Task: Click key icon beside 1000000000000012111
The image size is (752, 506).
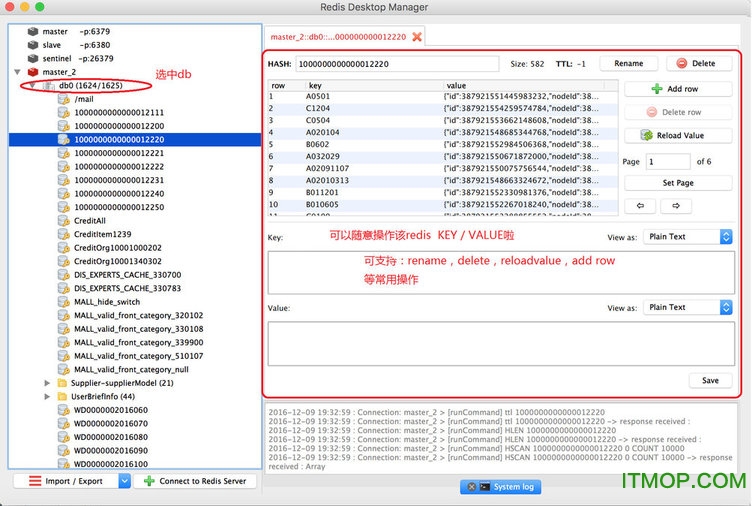Action: [x=63, y=113]
